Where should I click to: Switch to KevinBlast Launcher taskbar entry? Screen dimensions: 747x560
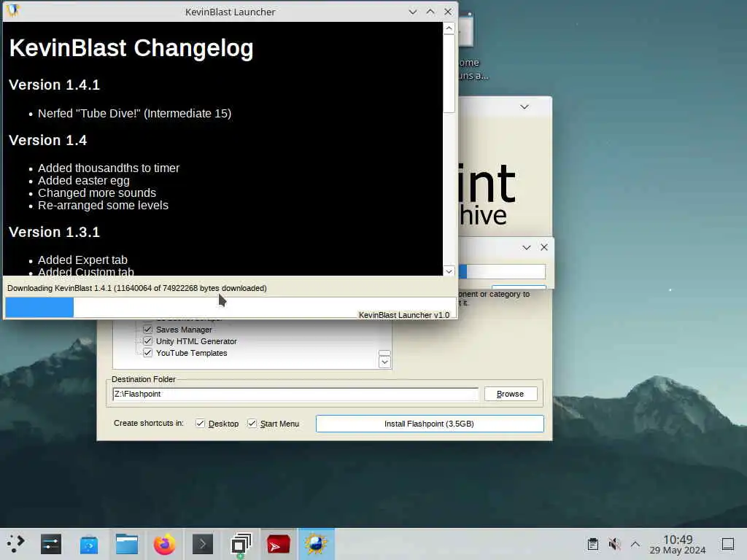317,544
